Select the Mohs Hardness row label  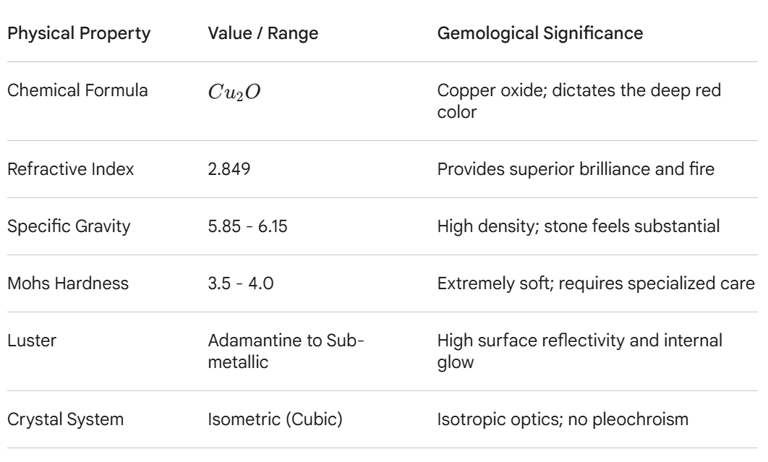(x=67, y=283)
